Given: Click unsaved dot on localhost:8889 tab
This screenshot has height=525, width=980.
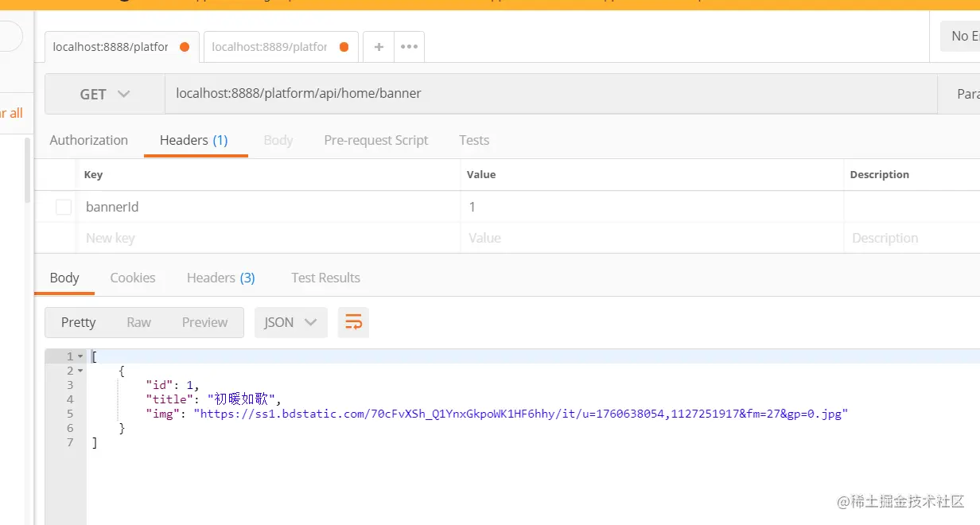Looking at the screenshot, I should tap(344, 47).
